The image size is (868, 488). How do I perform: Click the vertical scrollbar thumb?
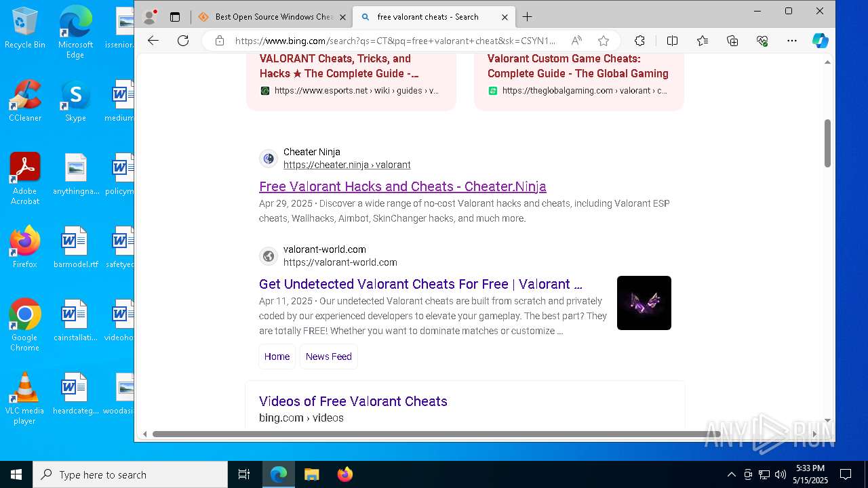pyautogui.click(x=827, y=143)
